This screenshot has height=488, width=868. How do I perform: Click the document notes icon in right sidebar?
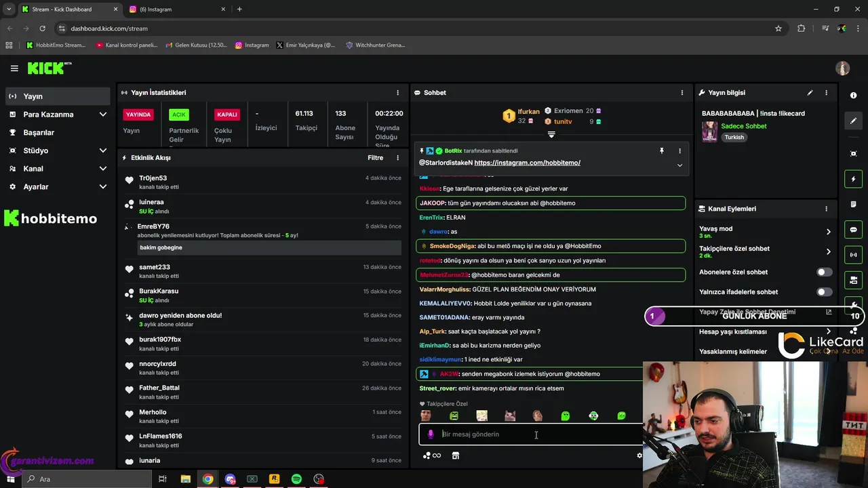[x=854, y=205]
